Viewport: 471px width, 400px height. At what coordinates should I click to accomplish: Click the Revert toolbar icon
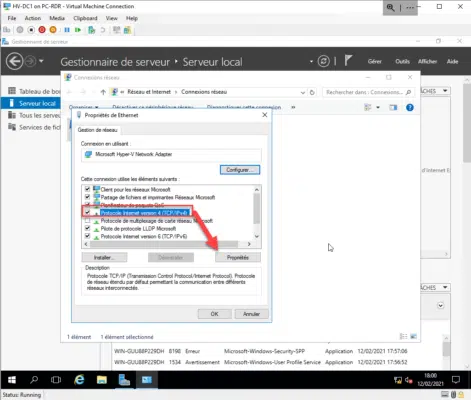pyautogui.click(x=103, y=30)
